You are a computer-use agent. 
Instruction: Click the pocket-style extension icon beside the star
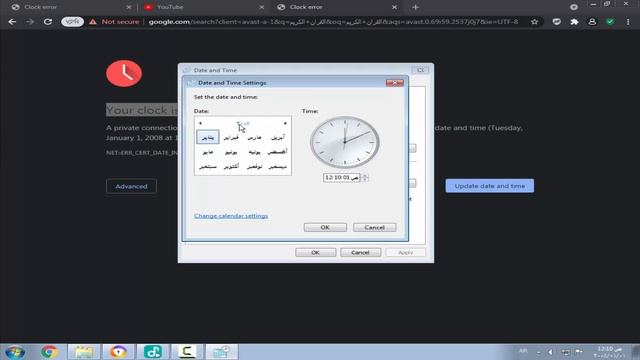556,22
